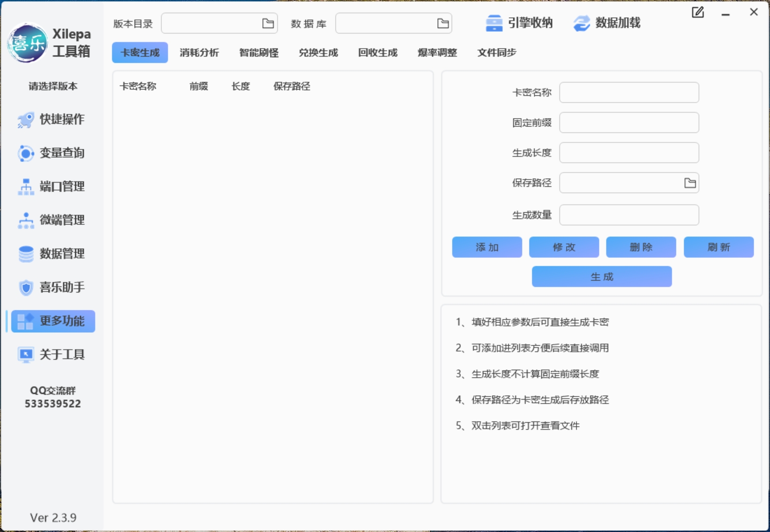Open 变量查询 sidebar icon
Screen dimensions: 770x532
coord(26,153)
